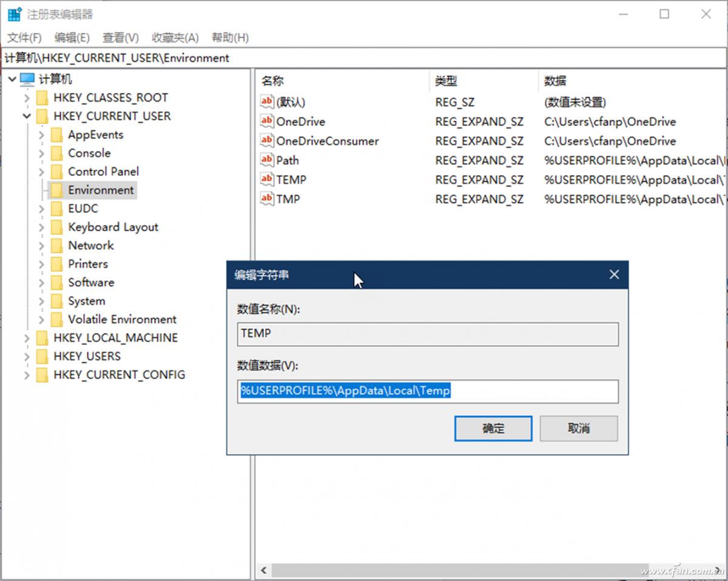
Task: Select the OneDrive value via its ab icon
Action: pos(266,121)
